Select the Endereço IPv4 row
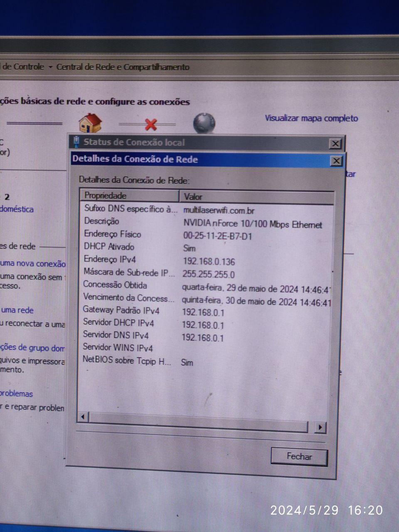The image size is (399, 532). (207, 260)
